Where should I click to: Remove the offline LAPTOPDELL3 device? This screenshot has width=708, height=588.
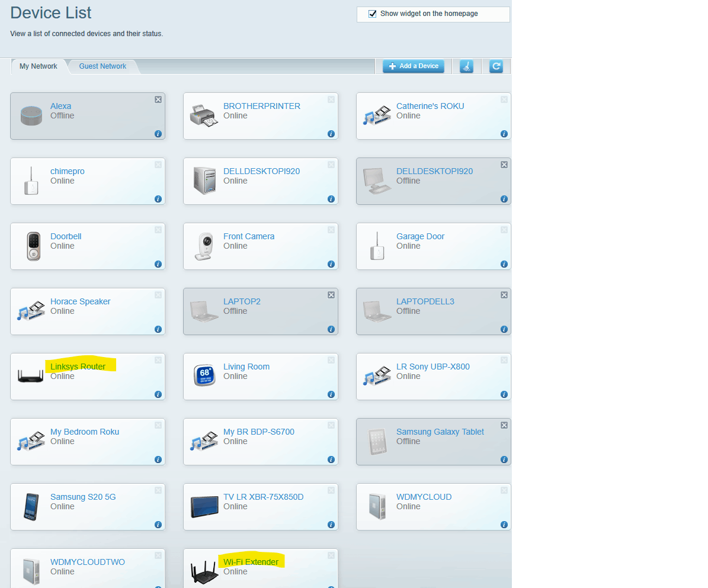pos(504,295)
